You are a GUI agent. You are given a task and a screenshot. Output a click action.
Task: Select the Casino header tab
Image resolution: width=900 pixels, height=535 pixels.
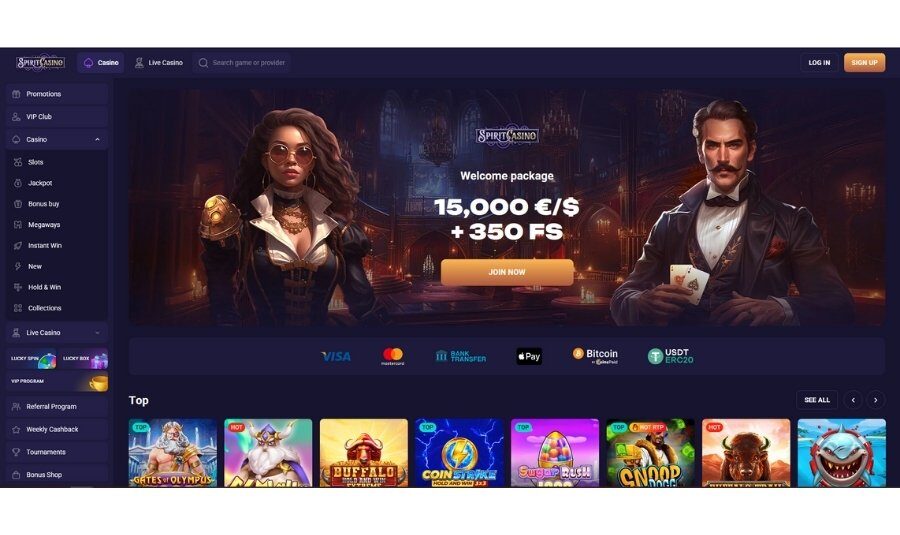(x=101, y=63)
